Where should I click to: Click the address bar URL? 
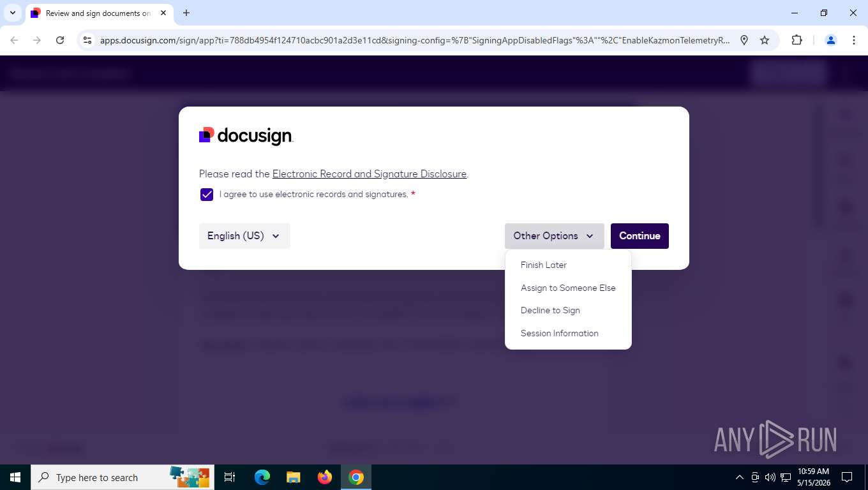click(x=415, y=40)
